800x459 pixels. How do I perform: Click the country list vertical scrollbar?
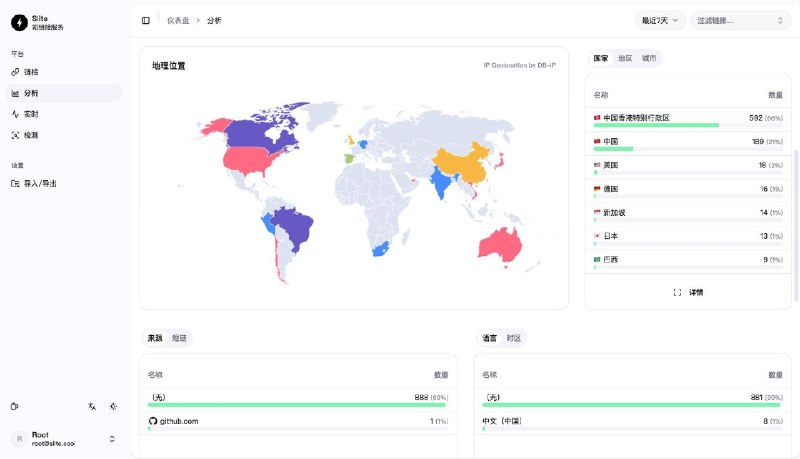click(796, 224)
